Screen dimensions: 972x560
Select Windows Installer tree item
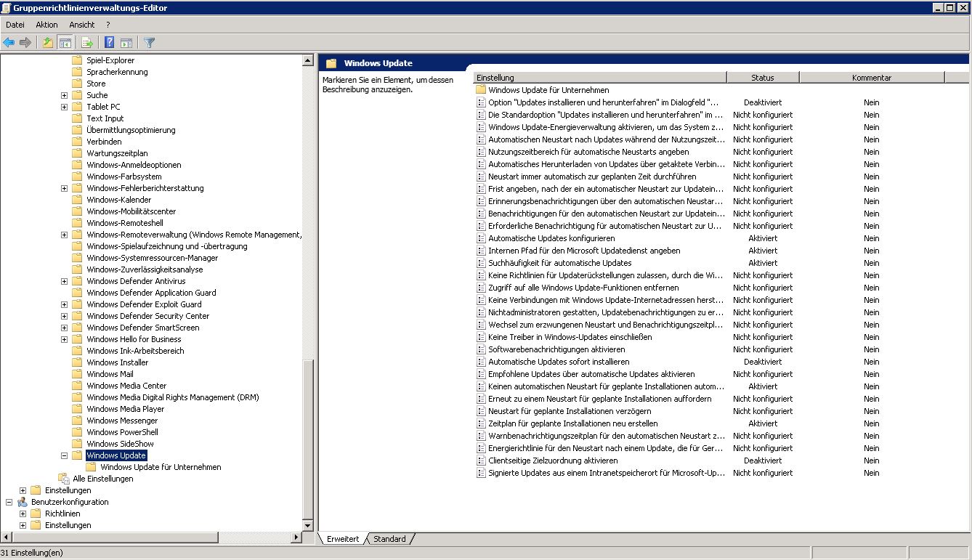pos(118,362)
